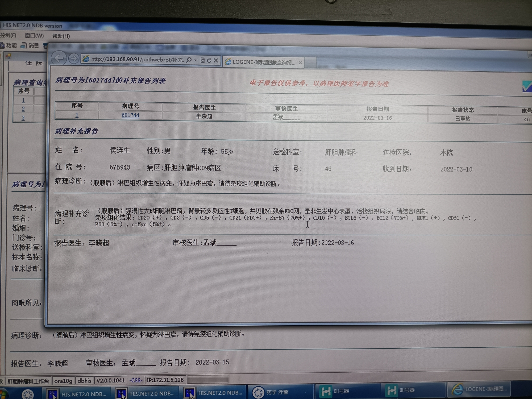Image resolution: width=532 pixels, height=399 pixels.
Task: Focus the URL address field
Action: [x=137, y=60]
